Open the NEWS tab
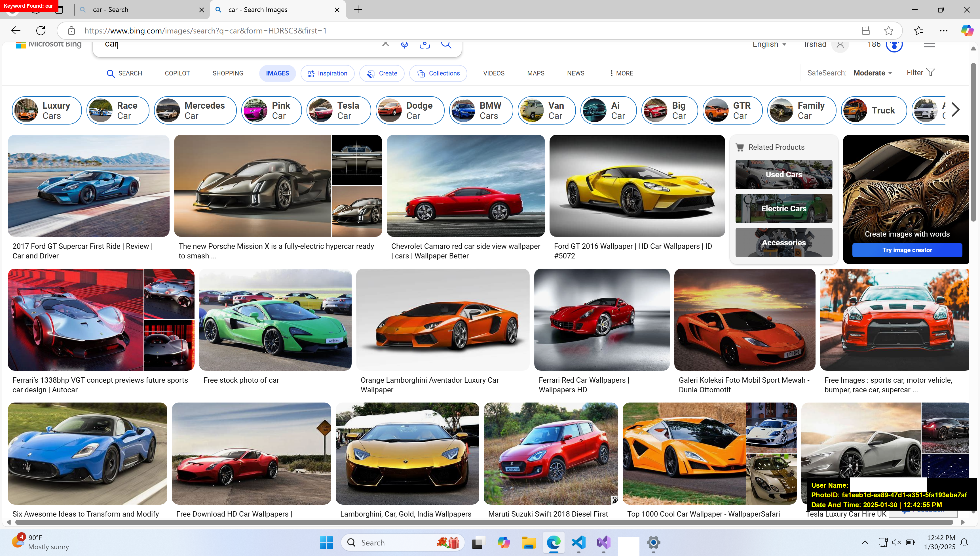This screenshot has width=980, height=556. point(575,73)
